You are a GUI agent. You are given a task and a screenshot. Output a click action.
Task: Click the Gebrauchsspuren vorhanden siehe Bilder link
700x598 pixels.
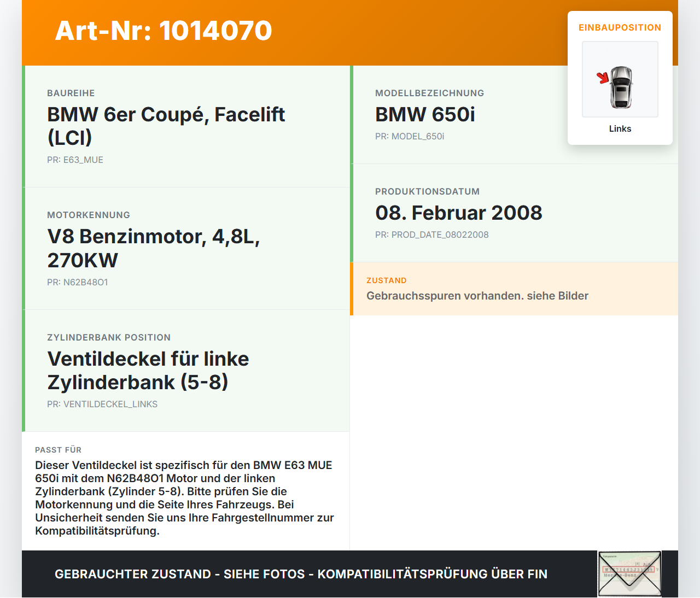click(477, 296)
